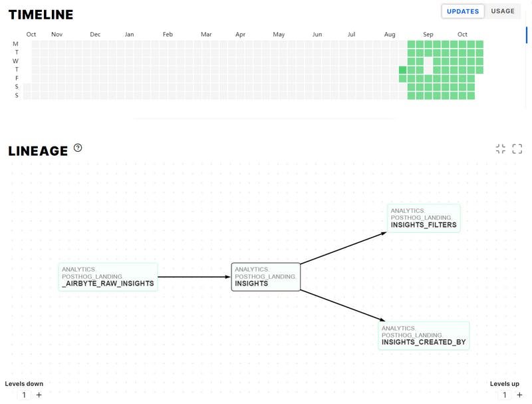The height and width of the screenshot is (404, 532).
Task: Click the fit-to-view collapse arrows icon
Action: (x=501, y=149)
